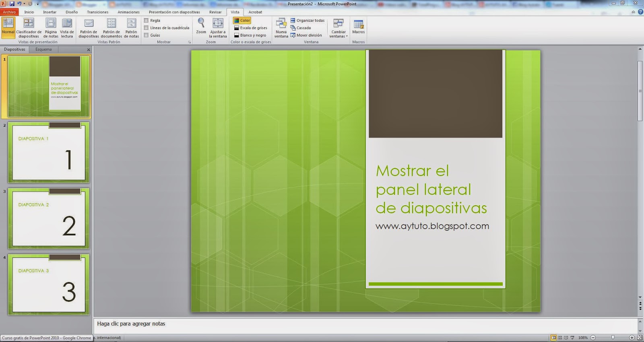Switch to Escala de grises
The image size is (644, 342).
250,28
